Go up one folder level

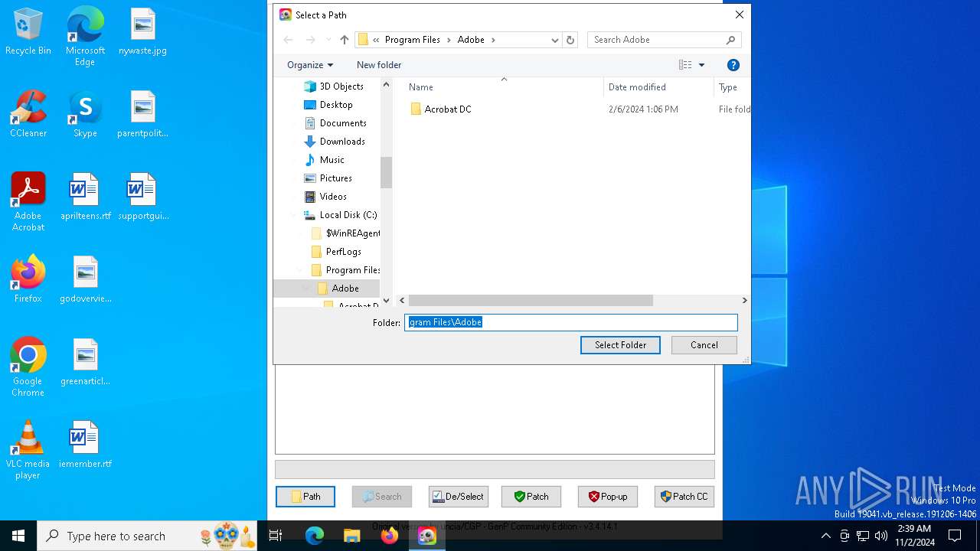[x=345, y=40]
